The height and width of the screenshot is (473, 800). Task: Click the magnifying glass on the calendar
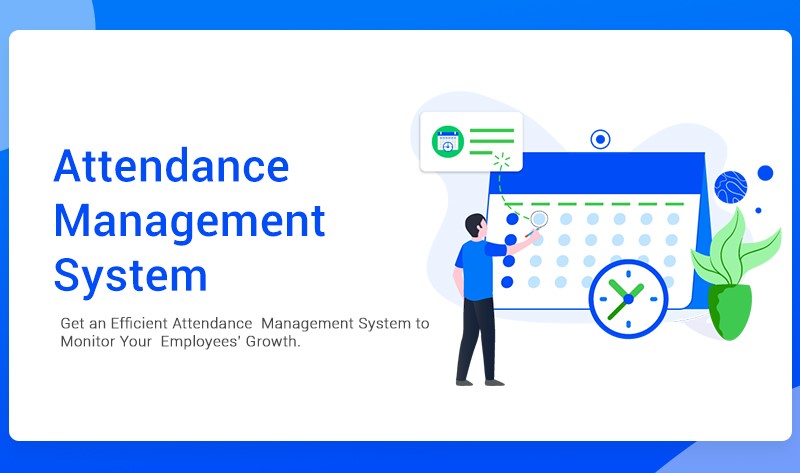click(538, 220)
